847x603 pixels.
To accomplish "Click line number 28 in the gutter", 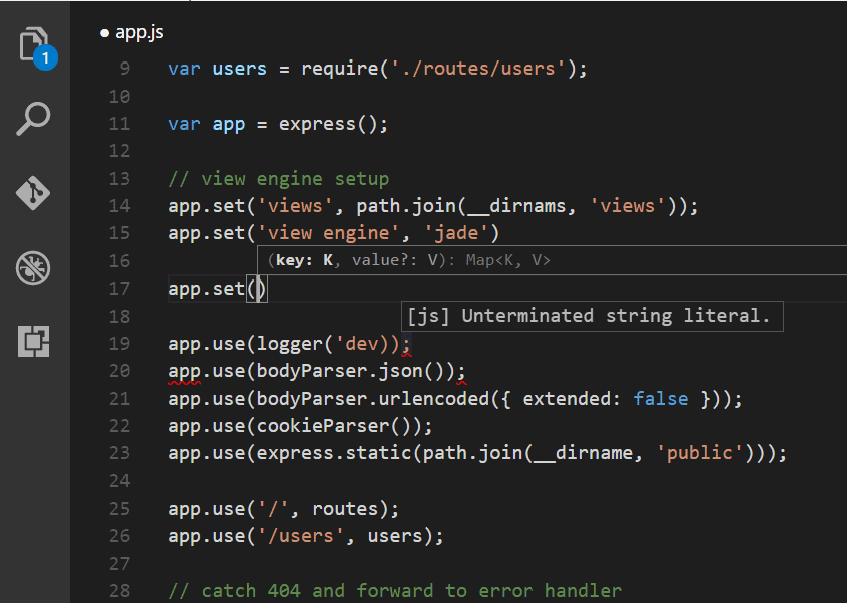I will (119, 591).
